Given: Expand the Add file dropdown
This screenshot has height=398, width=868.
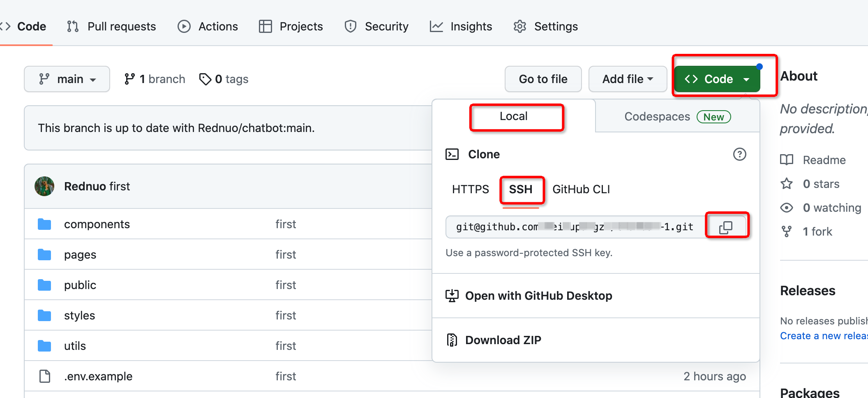Looking at the screenshot, I should coord(628,79).
